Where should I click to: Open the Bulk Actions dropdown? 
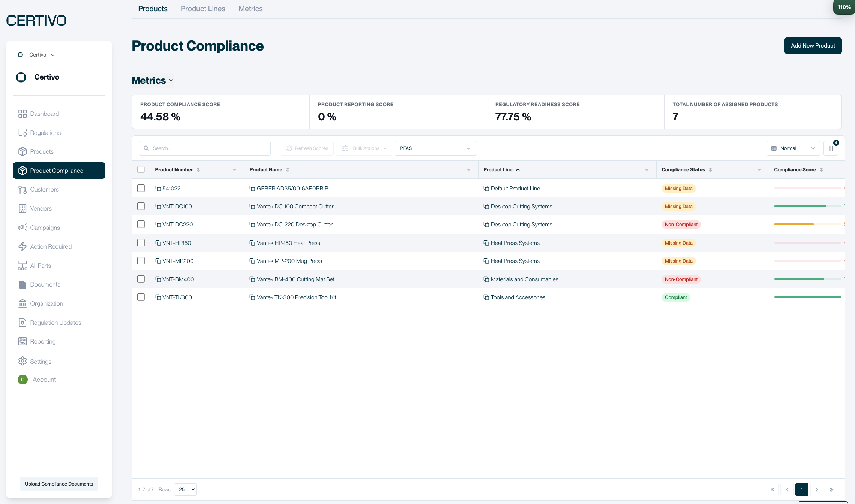[364, 148]
